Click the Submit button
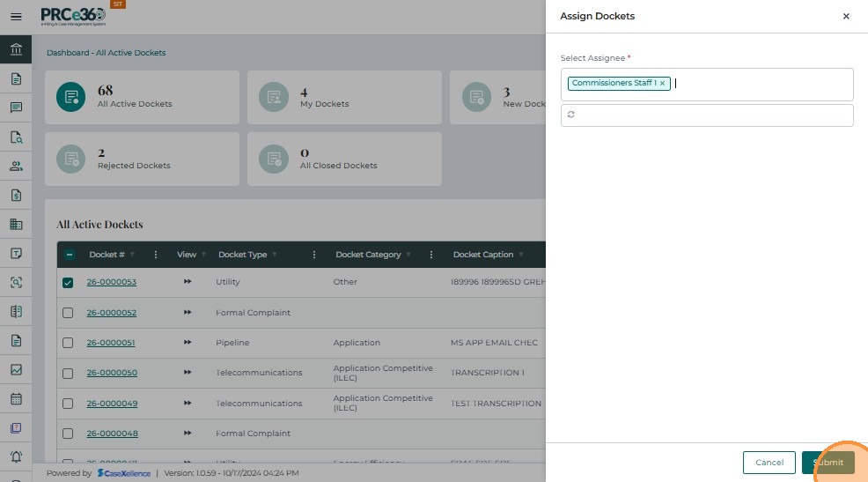868x482 pixels. (x=828, y=463)
